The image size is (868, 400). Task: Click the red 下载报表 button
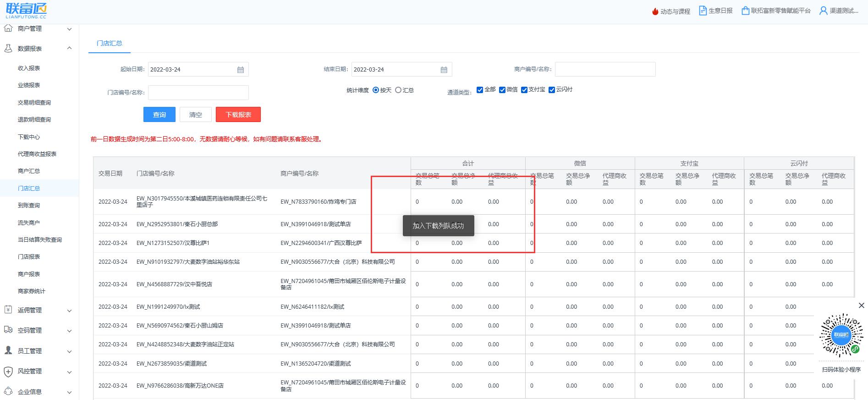(x=238, y=115)
